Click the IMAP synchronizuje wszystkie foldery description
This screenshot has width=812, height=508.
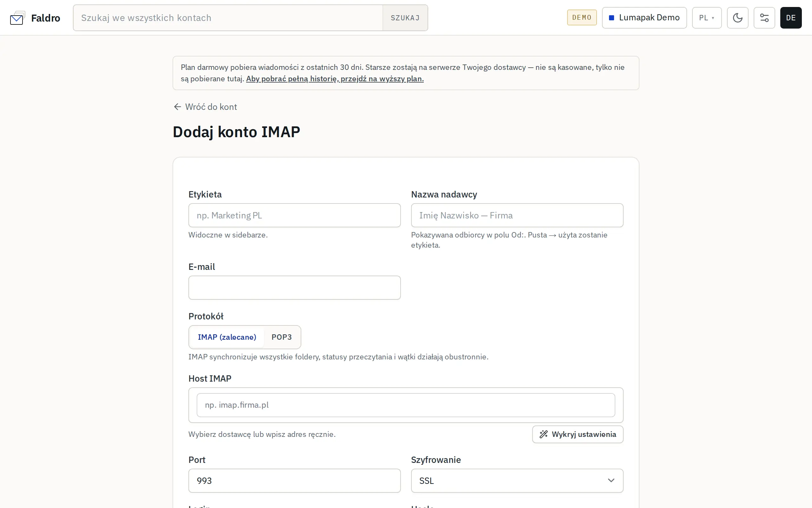pyautogui.click(x=338, y=357)
